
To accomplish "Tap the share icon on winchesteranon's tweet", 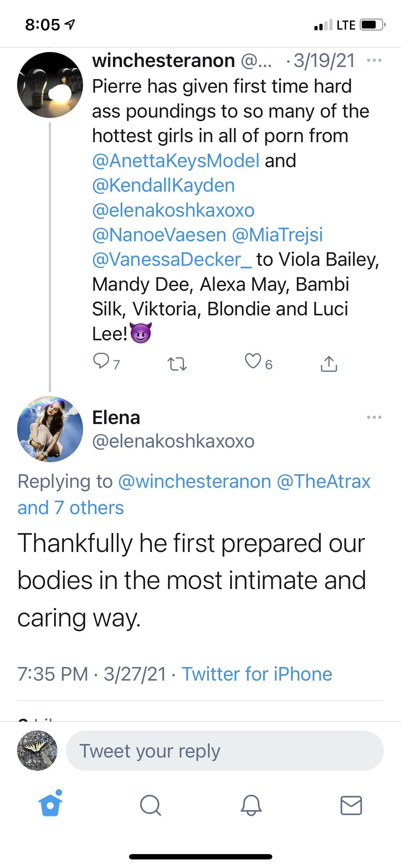I will tap(329, 364).
